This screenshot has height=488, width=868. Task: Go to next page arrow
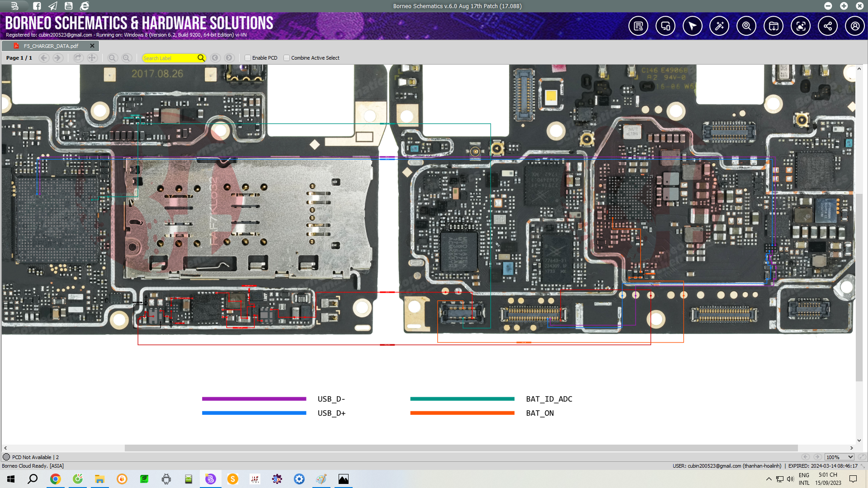[57, 58]
